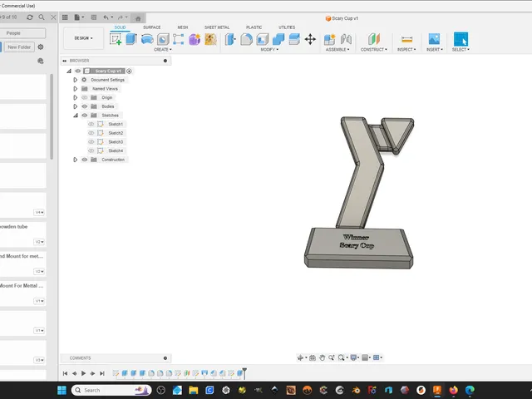Collapse the Sketches folder
The height and width of the screenshot is (399, 532).
pos(76,116)
